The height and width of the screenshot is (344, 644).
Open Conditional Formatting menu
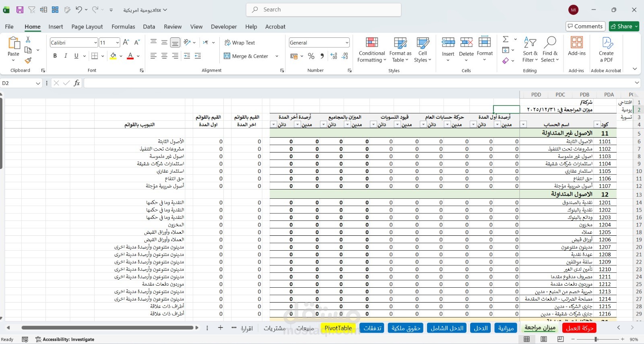pyautogui.click(x=372, y=50)
